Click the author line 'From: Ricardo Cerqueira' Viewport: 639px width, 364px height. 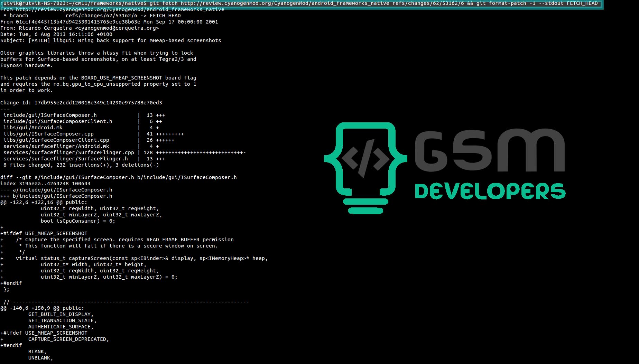tap(80, 28)
